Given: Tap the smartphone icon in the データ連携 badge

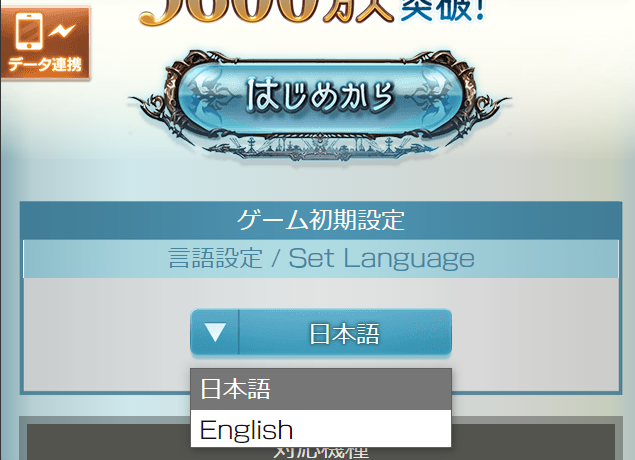Looking at the screenshot, I should (x=29, y=31).
